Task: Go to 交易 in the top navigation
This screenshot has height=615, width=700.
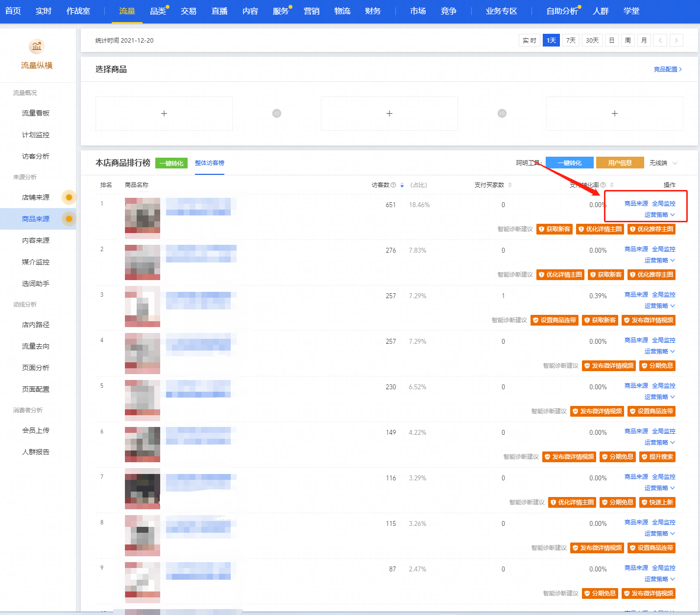Action: click(x=189, y=11)
